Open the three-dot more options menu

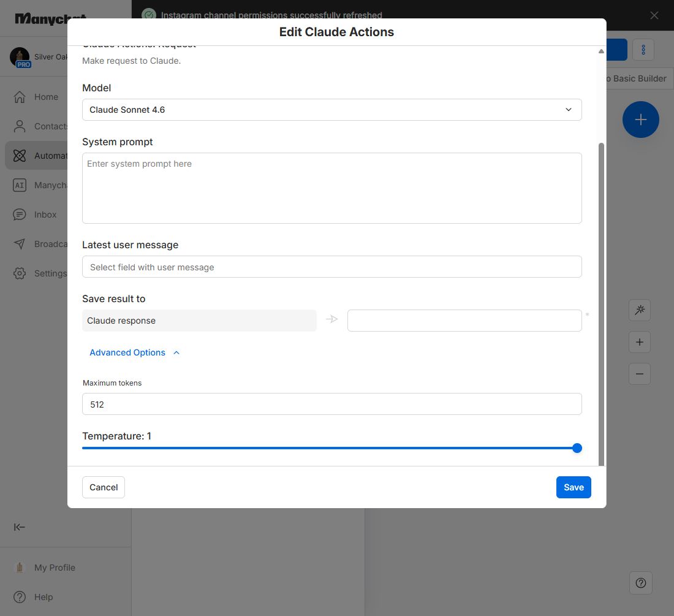pos(643,50)
